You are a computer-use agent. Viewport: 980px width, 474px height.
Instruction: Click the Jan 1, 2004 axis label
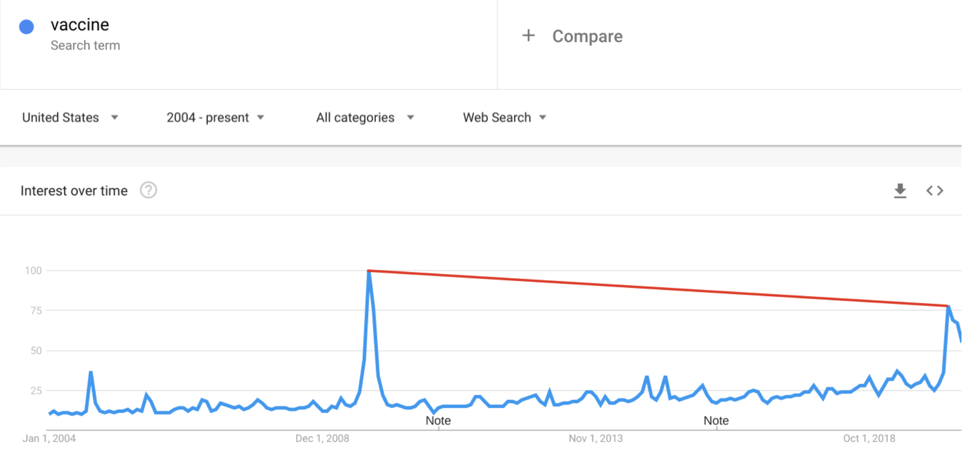point(49,439)
